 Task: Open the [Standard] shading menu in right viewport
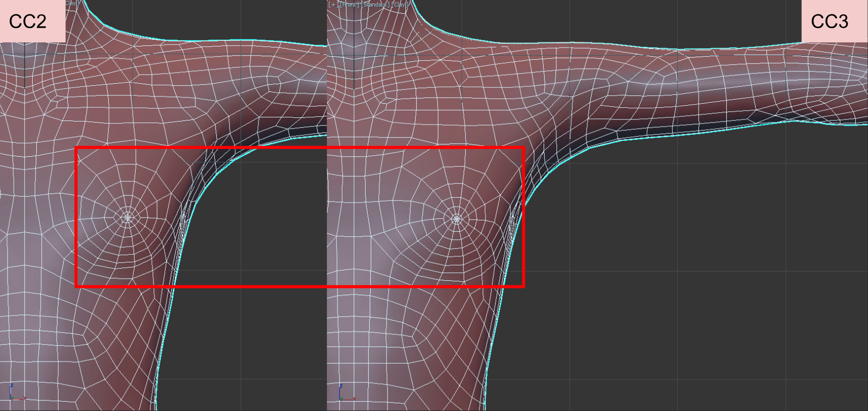tap(376, 5)
